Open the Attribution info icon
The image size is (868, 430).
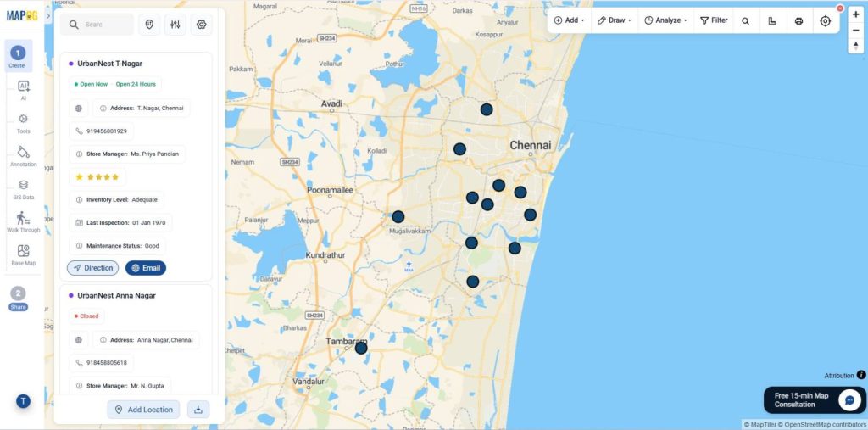pos(861,375)
